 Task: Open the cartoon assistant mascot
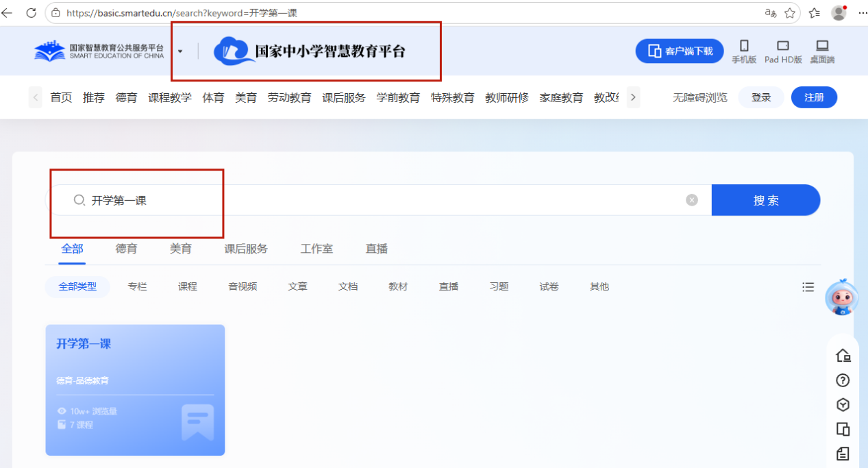coord(842,297)
